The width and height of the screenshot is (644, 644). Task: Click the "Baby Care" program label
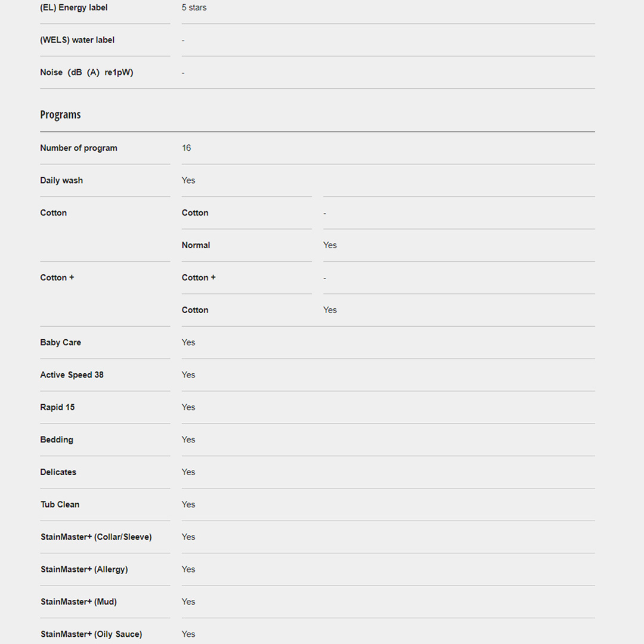[x=61, y=342]
